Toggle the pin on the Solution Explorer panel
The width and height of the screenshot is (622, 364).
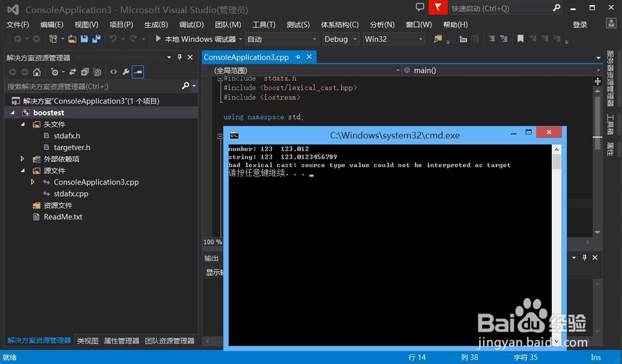tap(180, 57)
